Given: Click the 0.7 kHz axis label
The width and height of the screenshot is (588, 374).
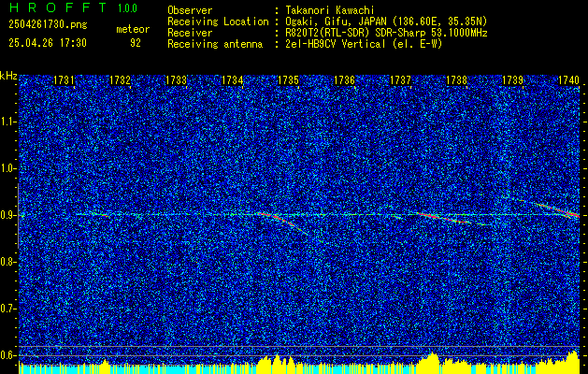Looking at the screenshot, I should [7, 309].
